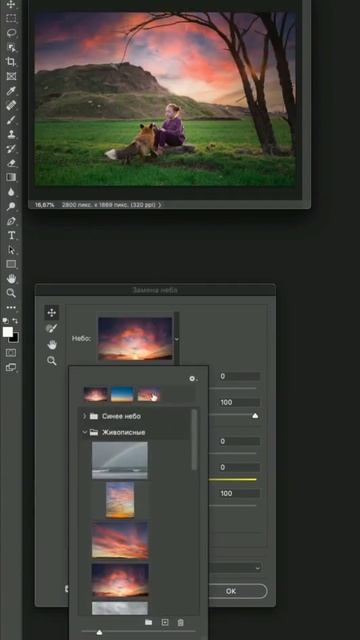Choose the blue-to-orange recent sky thumbnail

(122, 394)
